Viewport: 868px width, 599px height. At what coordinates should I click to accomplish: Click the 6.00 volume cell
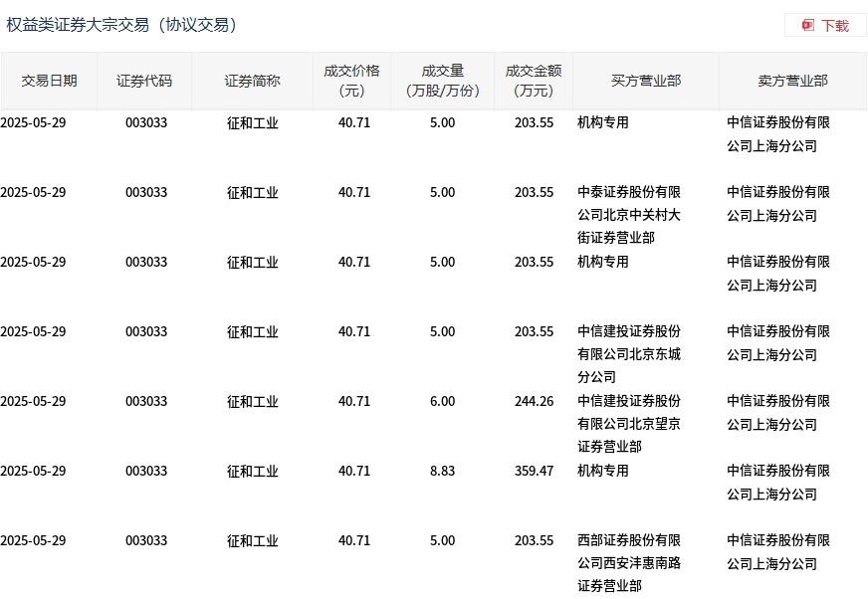442,401
